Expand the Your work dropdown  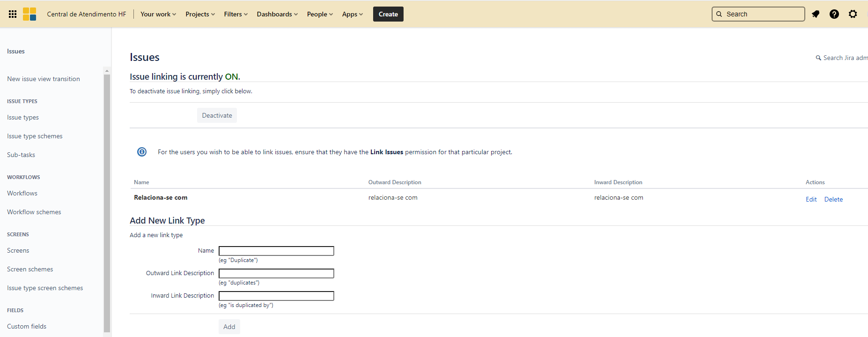158,14
